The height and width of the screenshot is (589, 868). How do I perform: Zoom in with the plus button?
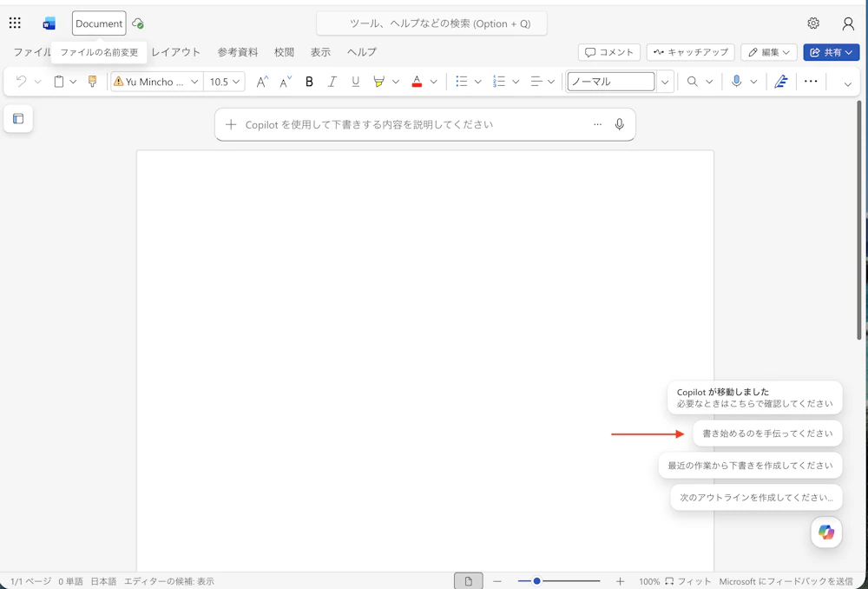[x=620, y=581]
